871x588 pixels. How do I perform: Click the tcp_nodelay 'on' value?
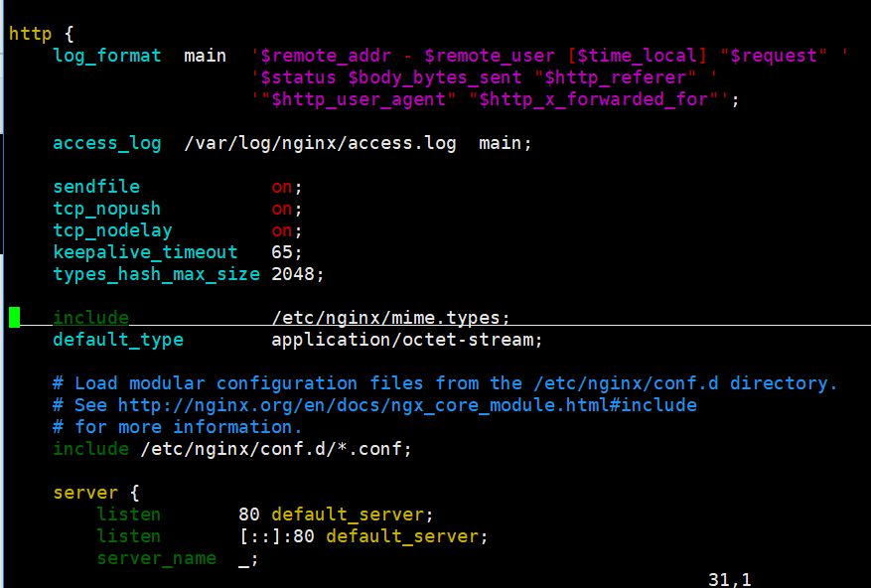[x=283, y=230]
